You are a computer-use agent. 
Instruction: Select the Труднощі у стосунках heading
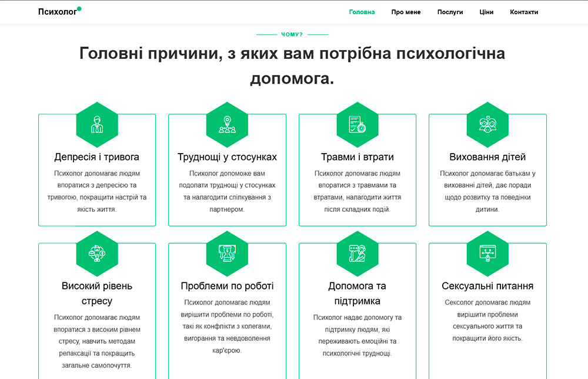click(x=227, y=157)
